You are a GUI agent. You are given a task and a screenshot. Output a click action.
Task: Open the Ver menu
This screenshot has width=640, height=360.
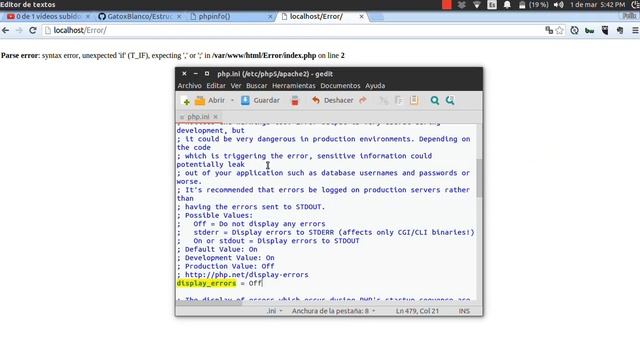click(236, 86)
